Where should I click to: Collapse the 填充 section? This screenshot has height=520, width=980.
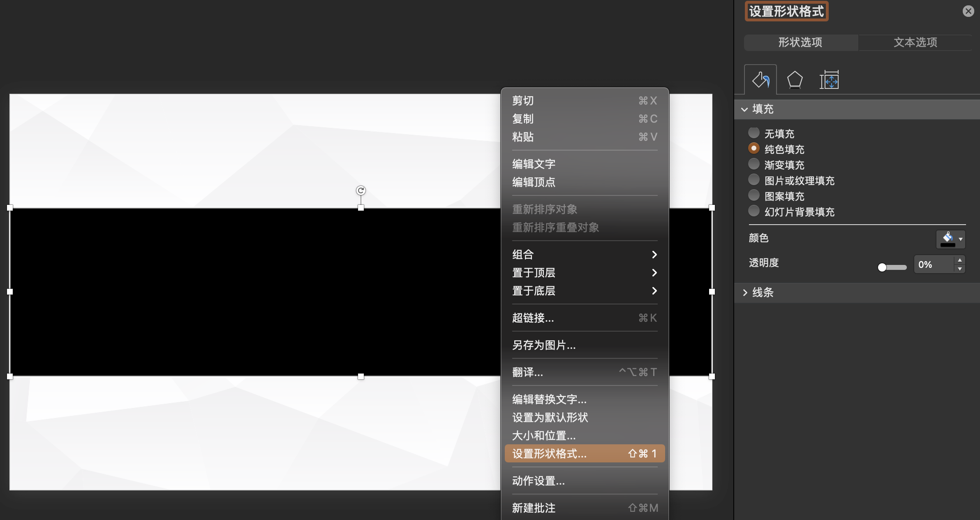pos(744,109)
